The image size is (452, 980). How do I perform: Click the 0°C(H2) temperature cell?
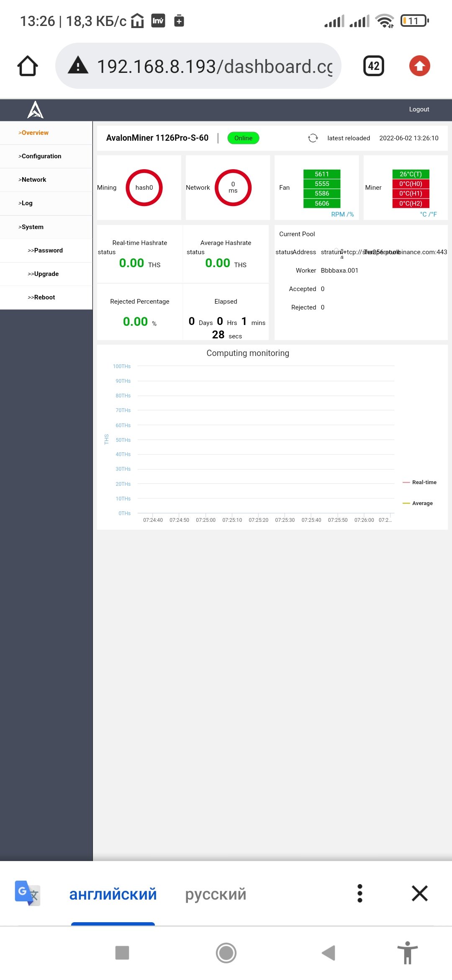[411, 204]
